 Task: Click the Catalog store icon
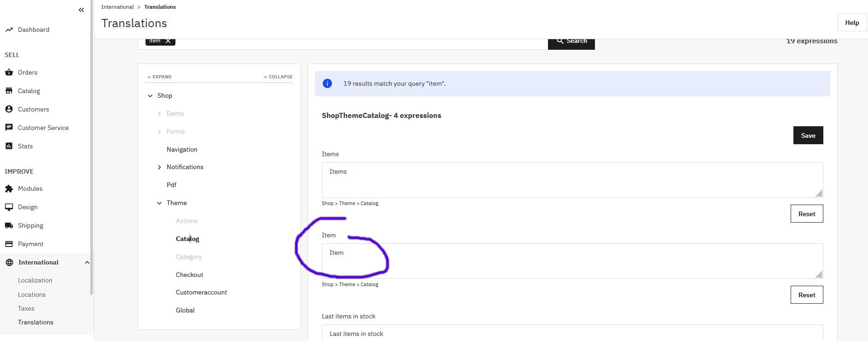tap(9, 91)
